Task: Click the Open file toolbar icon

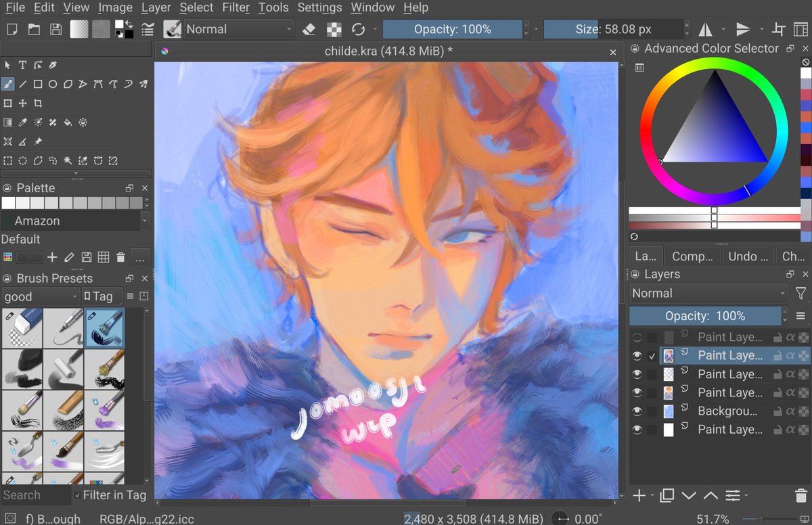Action: (34, 29)
